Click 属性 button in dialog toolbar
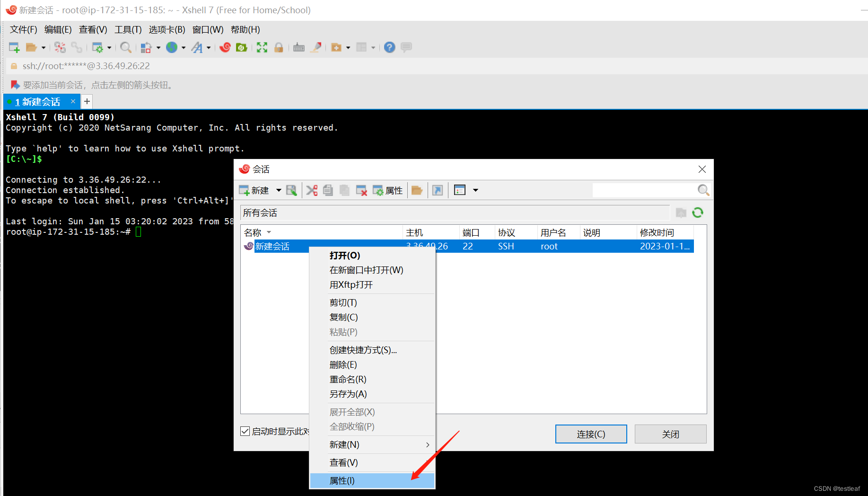The image size is (868, 496). pos(387,190)
